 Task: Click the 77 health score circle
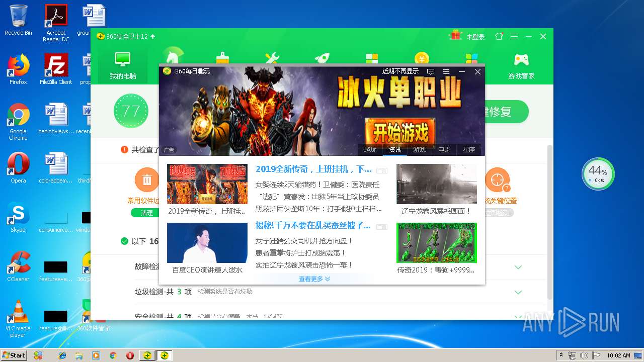pos(131,111)
